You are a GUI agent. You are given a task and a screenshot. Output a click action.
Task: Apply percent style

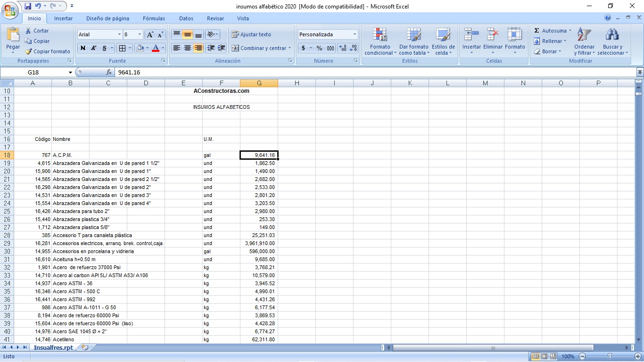pyautogui.click(x=319, y=48)
